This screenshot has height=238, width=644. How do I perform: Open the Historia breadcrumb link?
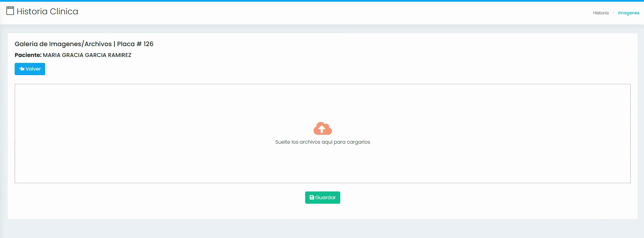[x=601, y=13]
